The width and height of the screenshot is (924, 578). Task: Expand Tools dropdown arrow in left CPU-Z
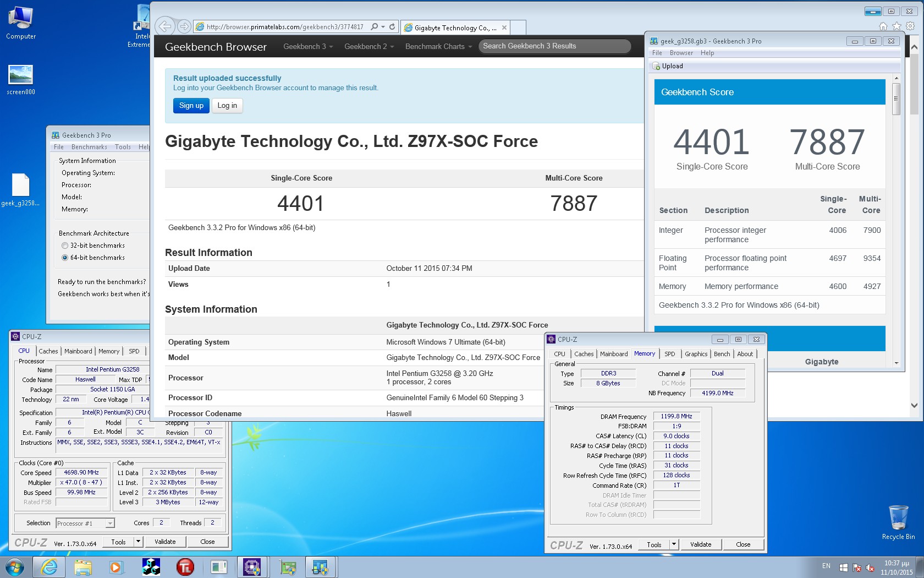tap(138, 542)
